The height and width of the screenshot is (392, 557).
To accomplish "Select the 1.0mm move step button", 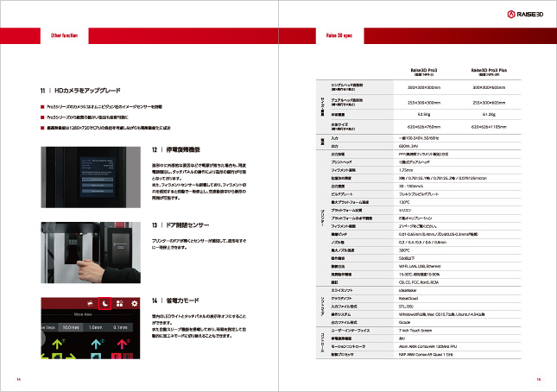I will [x=95, y=327].
